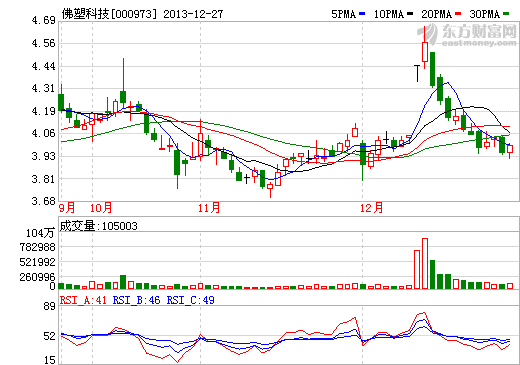Click the 4.44 price axis label
This screenshot has width=520, height=365.
(43, 66)
